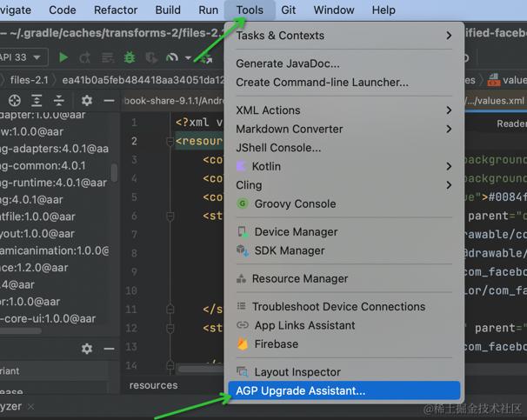Click the Apply Changes and Restart Activity icon

[85, 57]
